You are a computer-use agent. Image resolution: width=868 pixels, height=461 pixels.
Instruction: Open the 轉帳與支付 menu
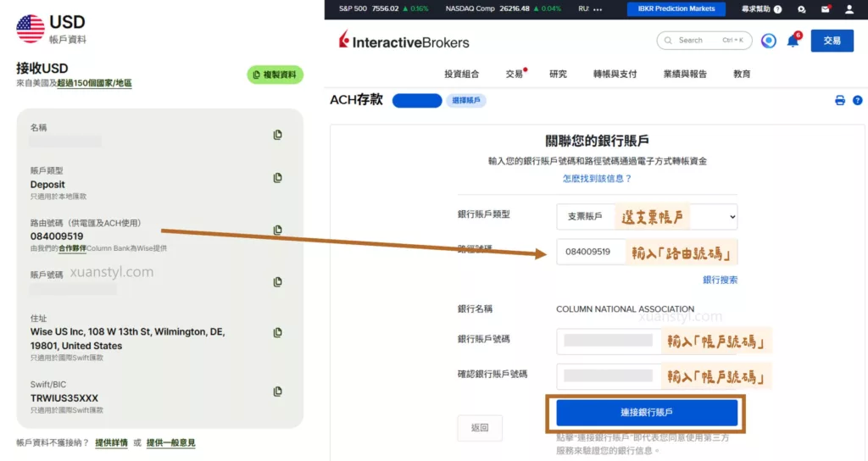615,74
